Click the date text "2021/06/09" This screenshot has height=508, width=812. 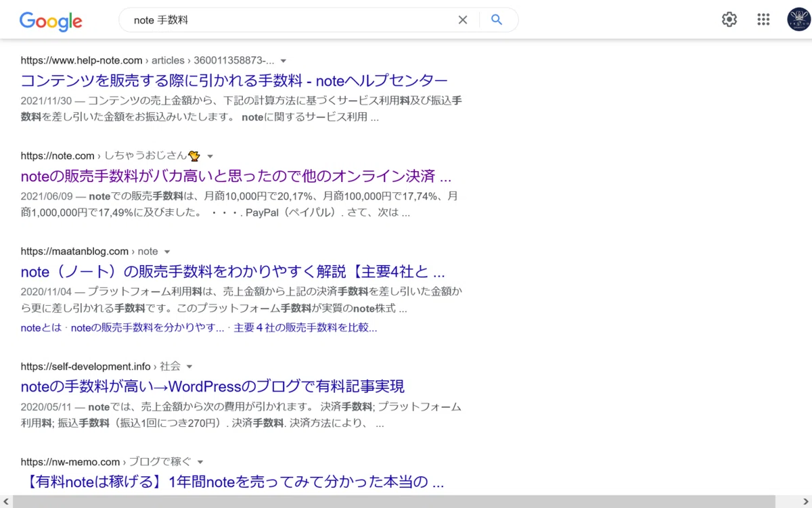point(46,196)
